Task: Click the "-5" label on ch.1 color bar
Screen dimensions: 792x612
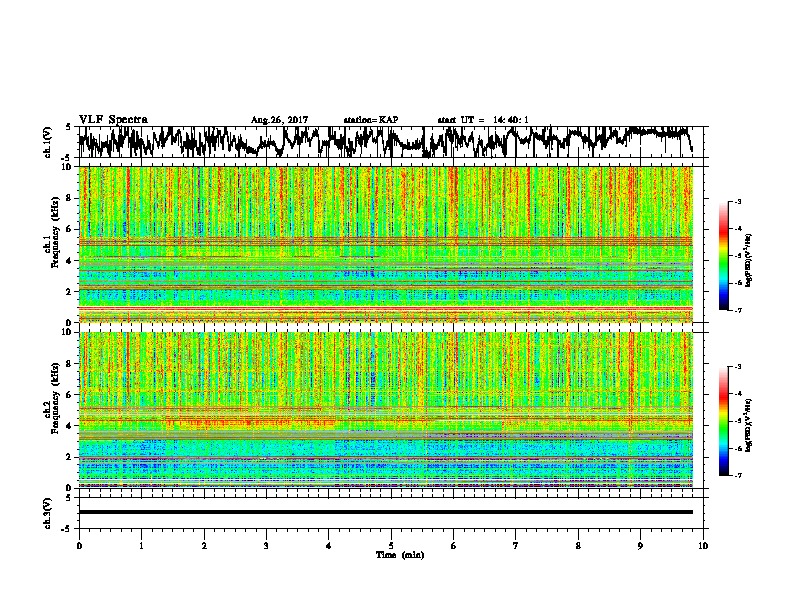Action: click(x=737, y=256)
